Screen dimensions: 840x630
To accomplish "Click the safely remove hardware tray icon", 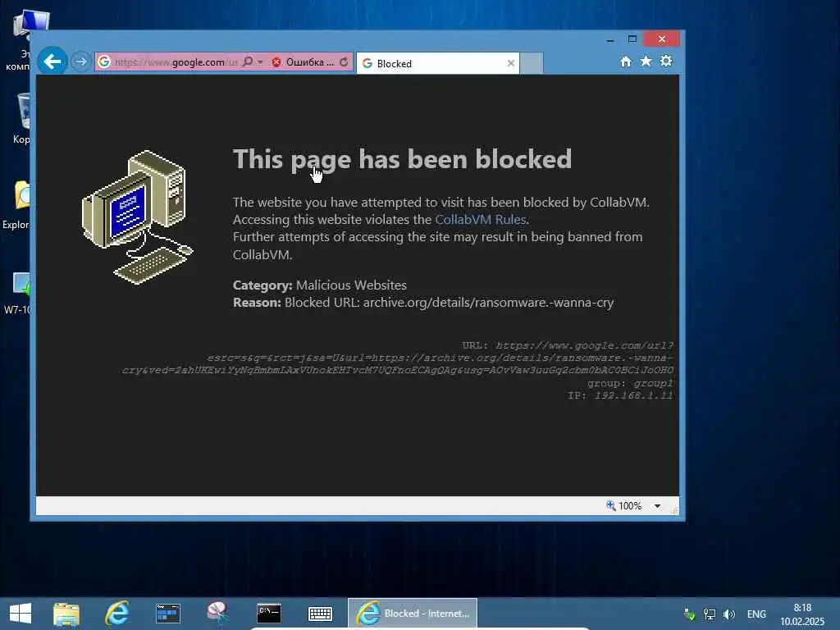I will (689, 614).
